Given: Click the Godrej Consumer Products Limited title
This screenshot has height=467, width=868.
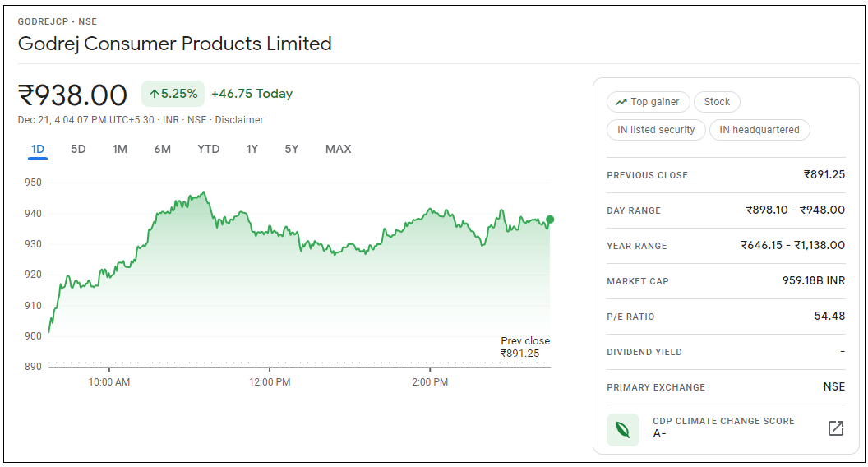Looking at the screenshot, I should [x=174, y=44].
